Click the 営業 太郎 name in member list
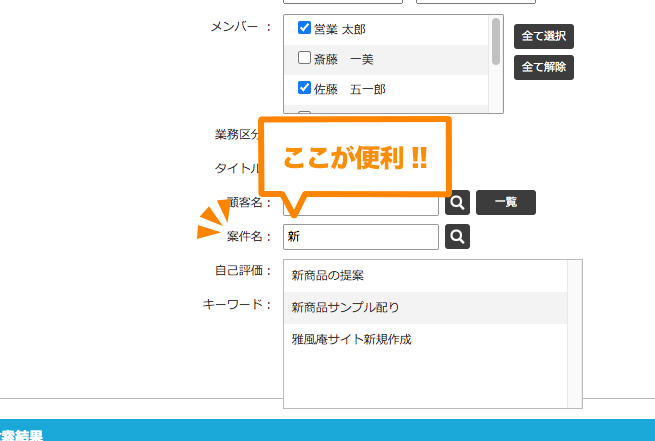 click(x=340, y=29)
